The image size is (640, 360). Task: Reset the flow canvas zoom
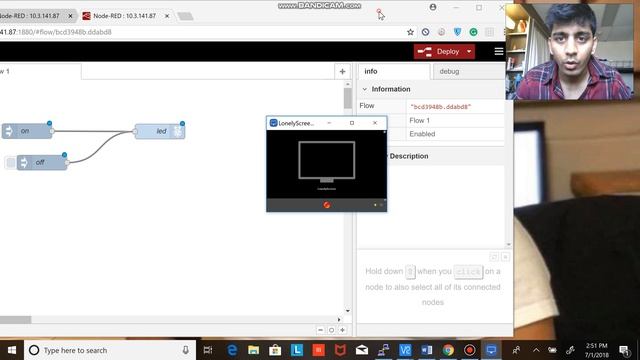click(x=331, y=330)
